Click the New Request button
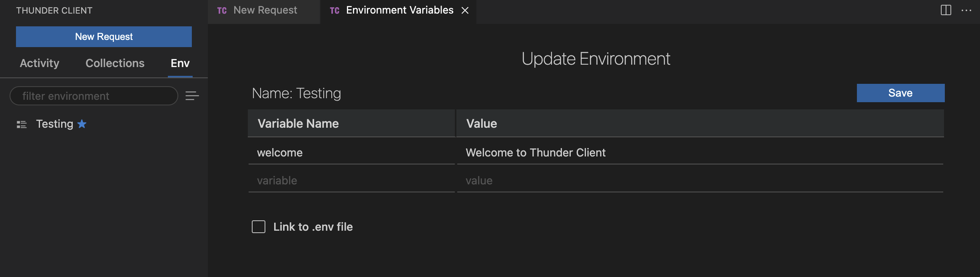The height and width of the screenshot is (277, 980). 104,36
